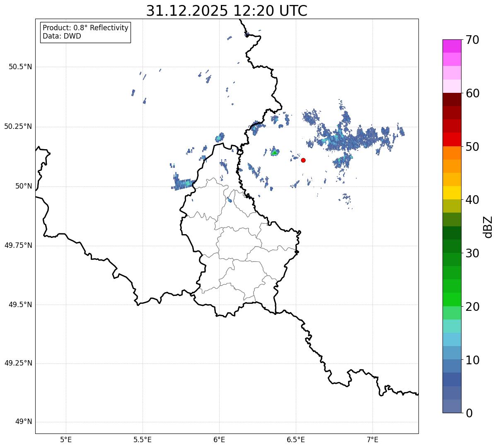Click the orange colorbar swatch below 50
498x448 pixels.
pos(452,153)
